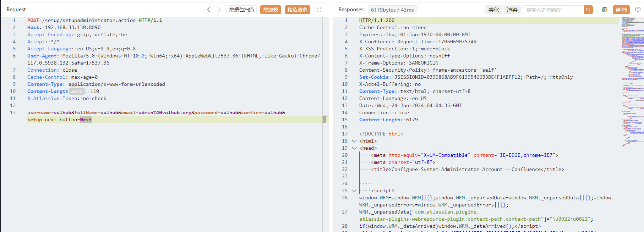Open 详情 details button
The width and height of the screenshot is (644, 232).
(x=621, y=10)
